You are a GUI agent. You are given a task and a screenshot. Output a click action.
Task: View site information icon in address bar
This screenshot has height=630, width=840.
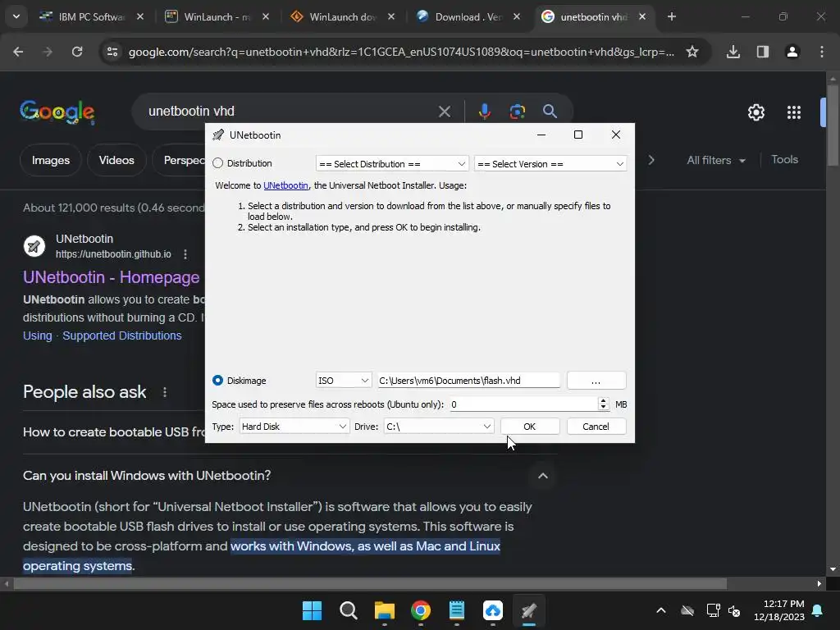point(112,52)
